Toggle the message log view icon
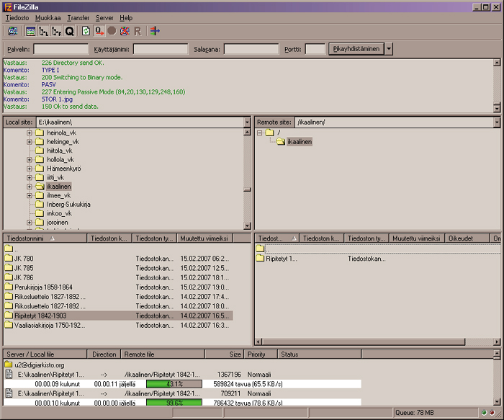Image resolution: width=504 pixels, height=420 pixels. 30,31
